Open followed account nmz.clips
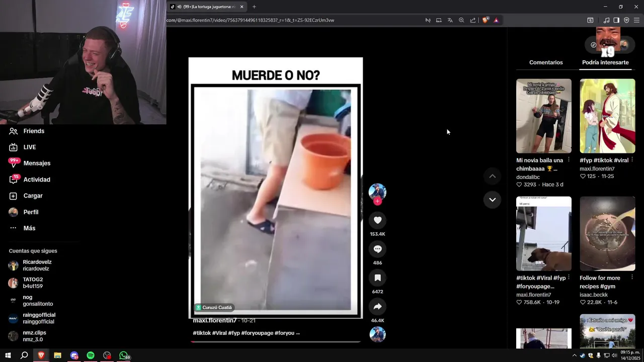Screen dimensions: 644x362 [28, 336]
